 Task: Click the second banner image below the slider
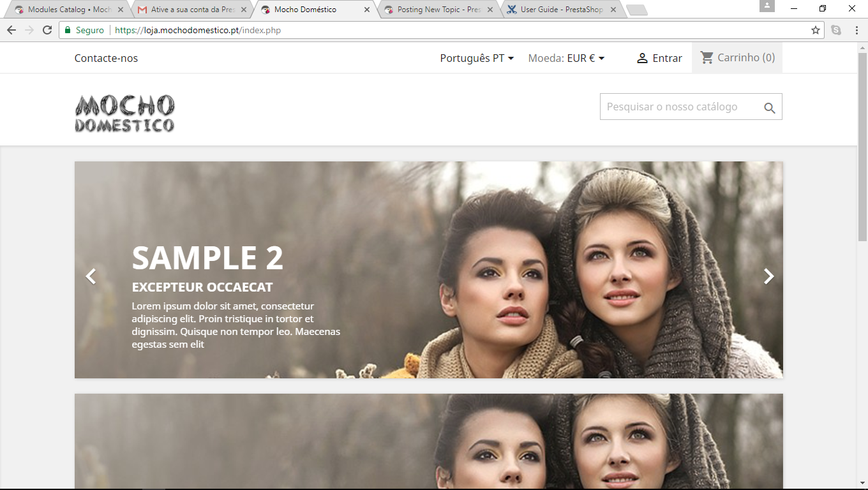coord(428,441)
